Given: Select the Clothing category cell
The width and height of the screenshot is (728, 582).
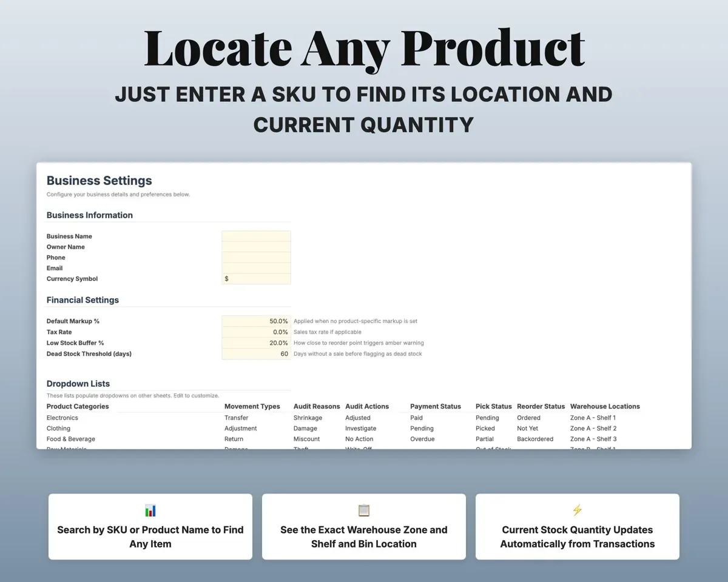Looking at the screenshot, I should 58,429.
